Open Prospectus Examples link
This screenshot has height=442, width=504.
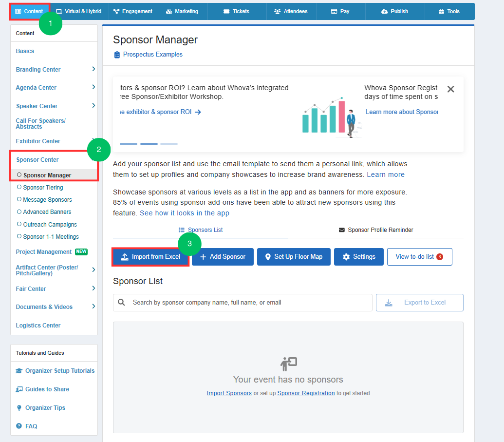click(153, 55)
